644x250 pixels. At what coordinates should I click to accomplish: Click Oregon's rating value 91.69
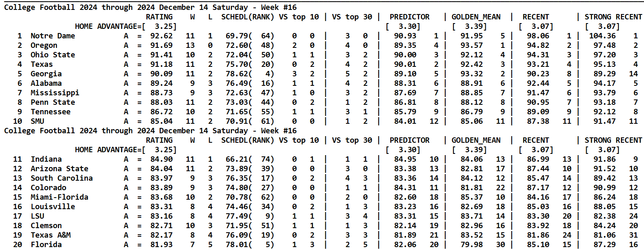click(162, 45)
